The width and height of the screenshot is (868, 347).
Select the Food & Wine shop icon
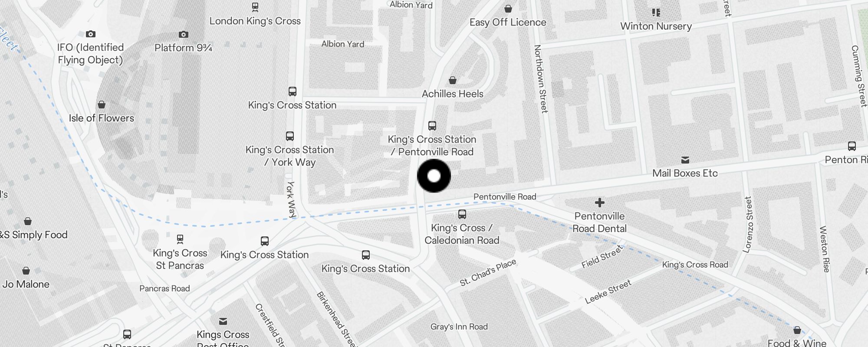point(797,330)
